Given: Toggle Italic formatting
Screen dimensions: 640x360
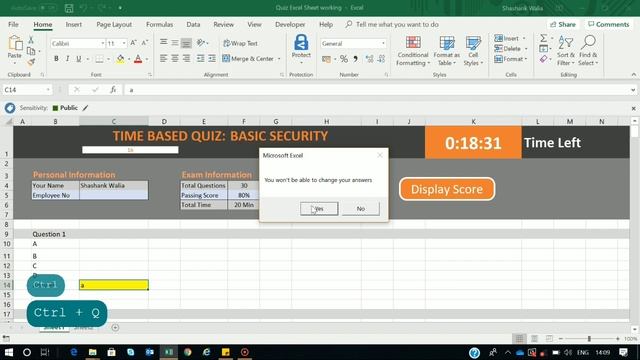Looking at the screenshot, I should pyautogui.click(x=67, y=59).
